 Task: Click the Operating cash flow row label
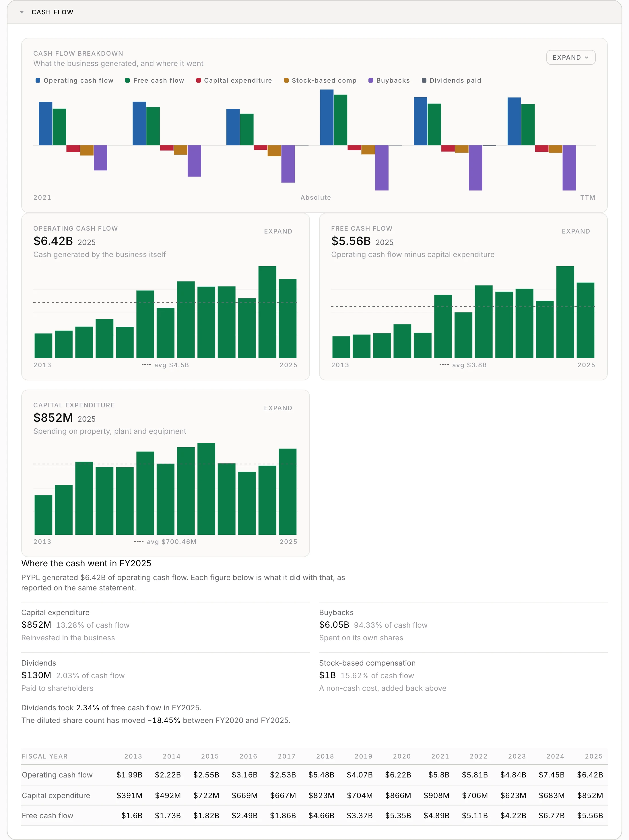pos(57,775)
